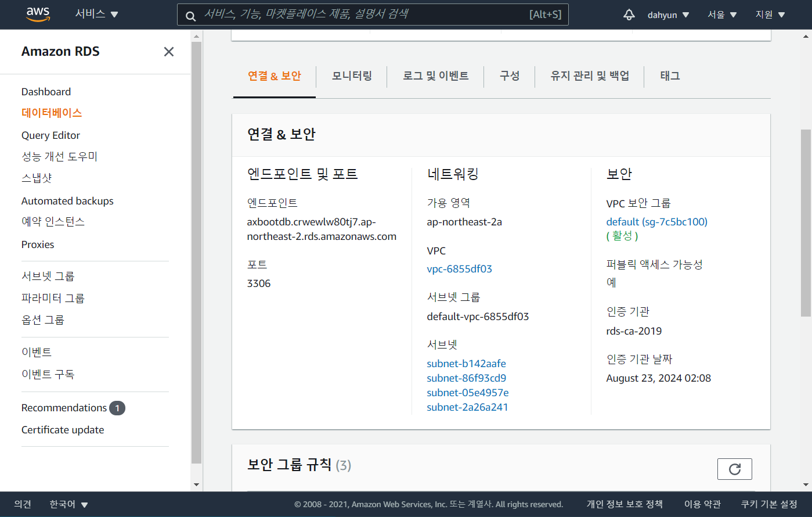Screen dimensions: 812x517
Task: Open 이벤트 in the sidebar
Action: pyautogui.click(x=37, y=353)
